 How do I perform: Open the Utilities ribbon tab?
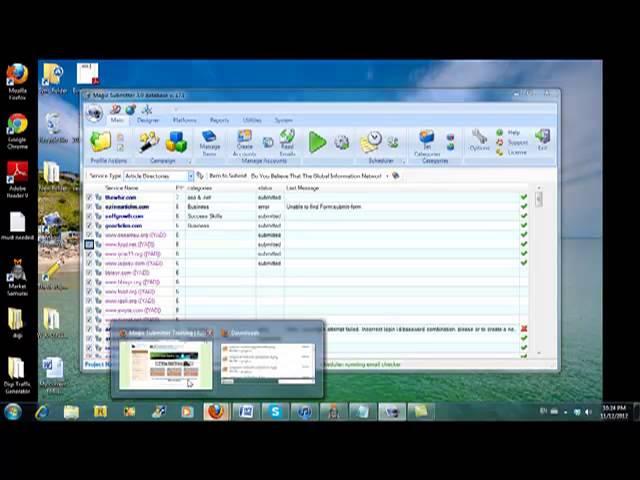tap(252, 120)
